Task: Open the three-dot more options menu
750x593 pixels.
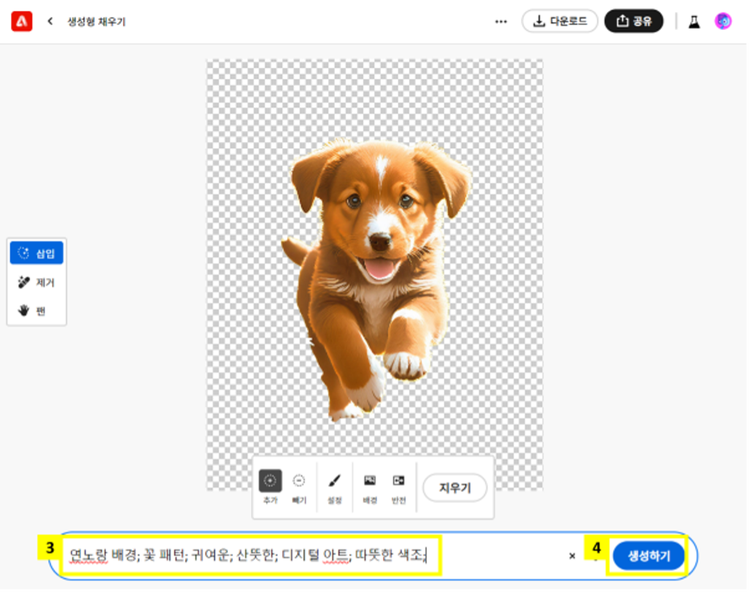Action: pos(501,21)
